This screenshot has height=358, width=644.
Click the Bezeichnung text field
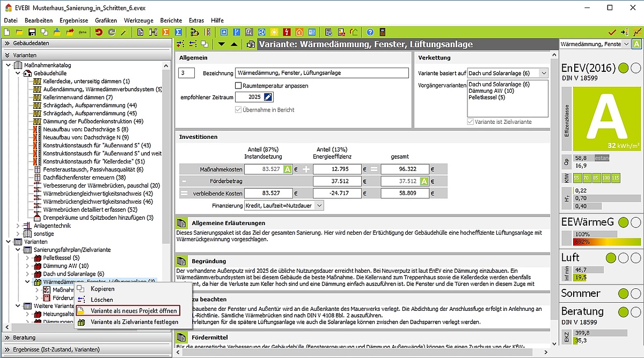tap(321, 73)
